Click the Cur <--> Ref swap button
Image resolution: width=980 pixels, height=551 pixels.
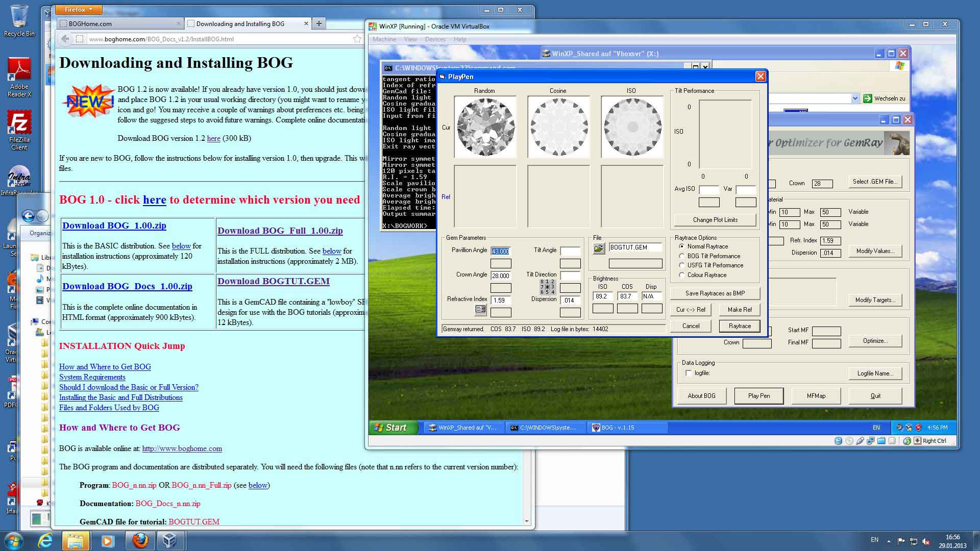pos(691,310)
